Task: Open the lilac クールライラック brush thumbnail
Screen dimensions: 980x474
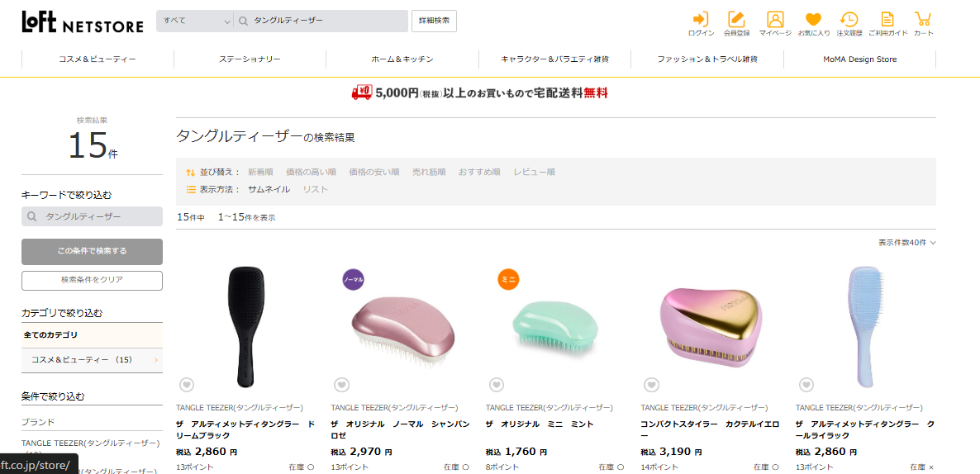Action: coord(866,327)
